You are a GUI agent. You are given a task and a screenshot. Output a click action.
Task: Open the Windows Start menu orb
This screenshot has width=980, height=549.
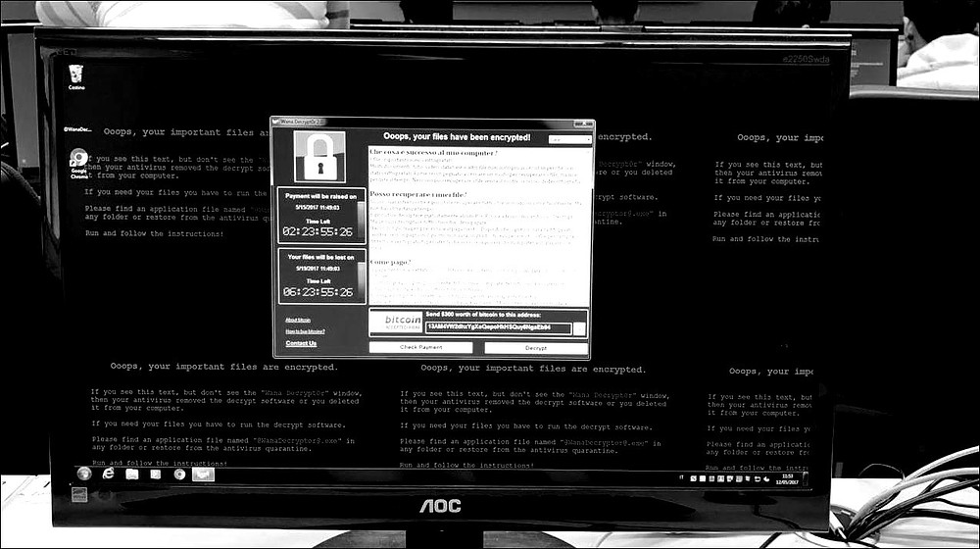point(83,474)
